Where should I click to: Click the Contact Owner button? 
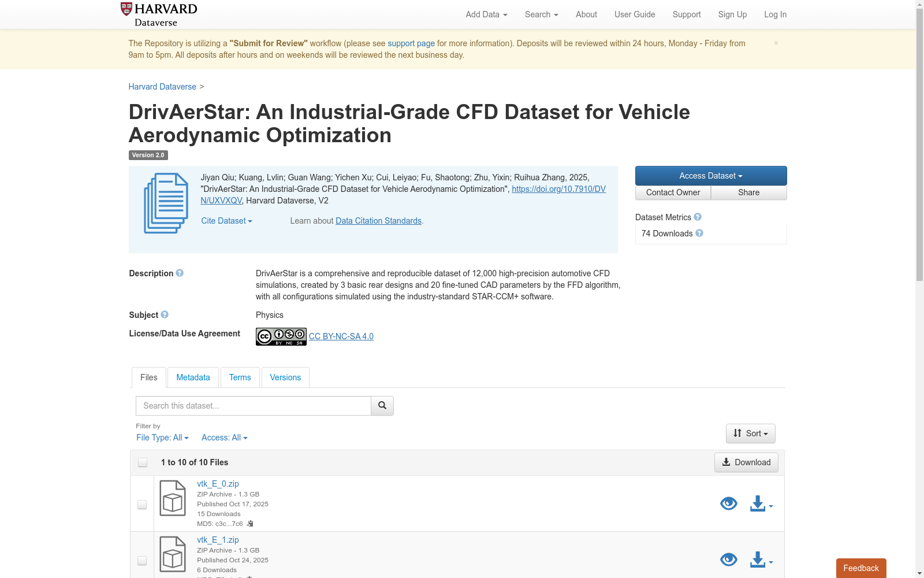coord(673,192)
